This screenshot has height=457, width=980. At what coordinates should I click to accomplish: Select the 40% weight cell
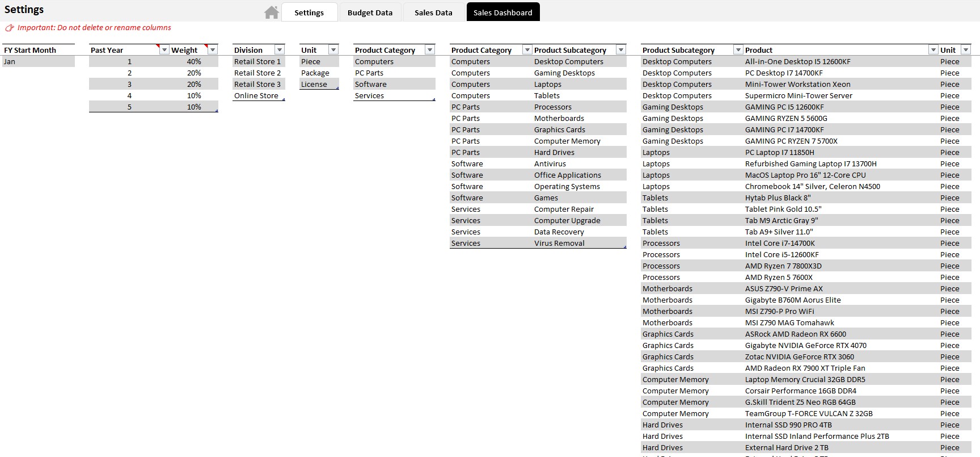[194, 61]
